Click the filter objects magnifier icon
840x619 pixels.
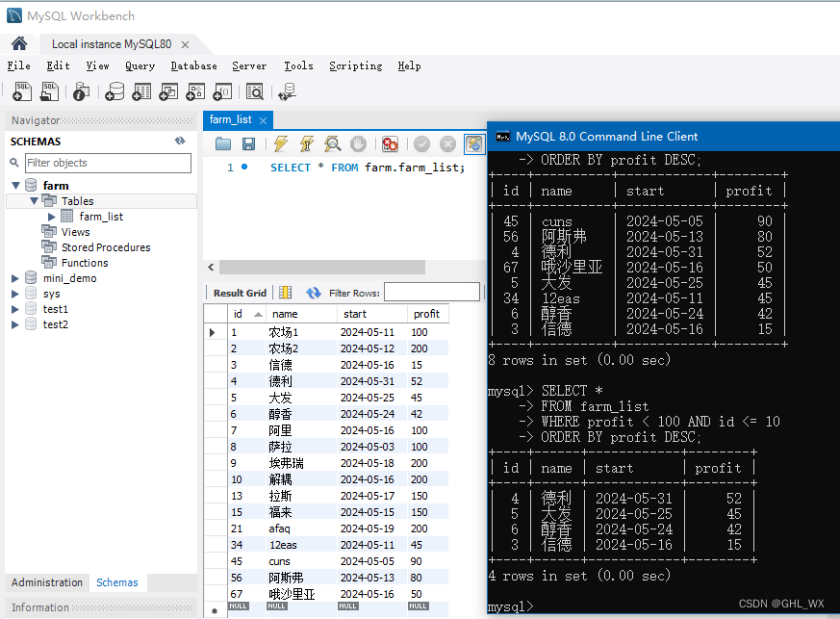(14, 163)
